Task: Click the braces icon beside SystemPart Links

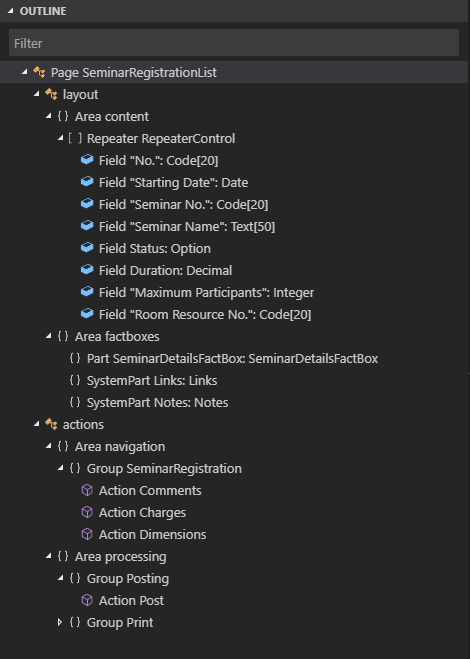Action: [x=75, y=380]
